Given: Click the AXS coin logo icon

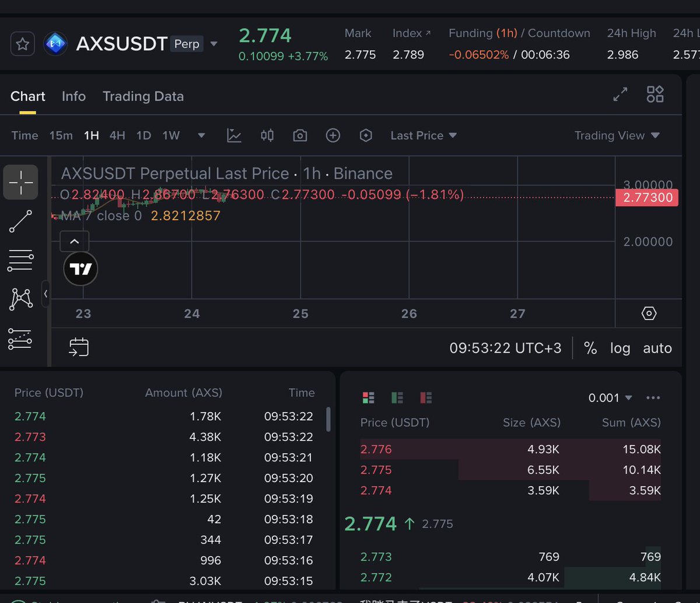Looking at the screenshot, I should point(55,44).
